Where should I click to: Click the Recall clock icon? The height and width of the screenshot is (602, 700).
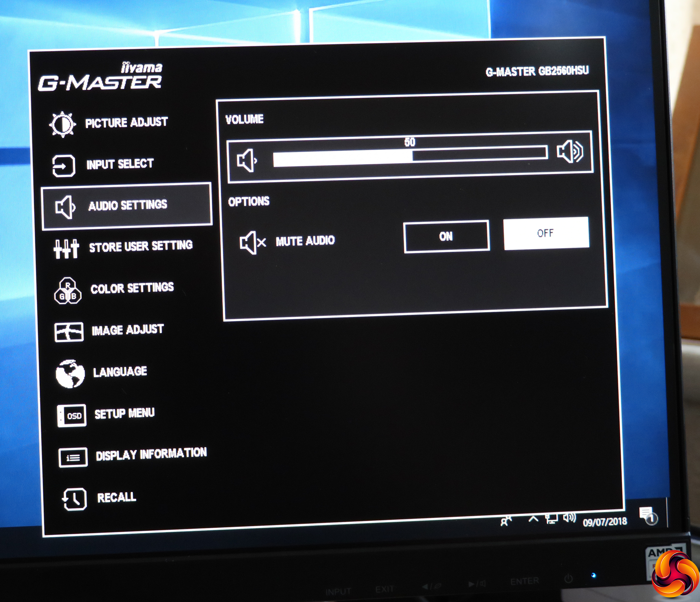tap(75, 500)
